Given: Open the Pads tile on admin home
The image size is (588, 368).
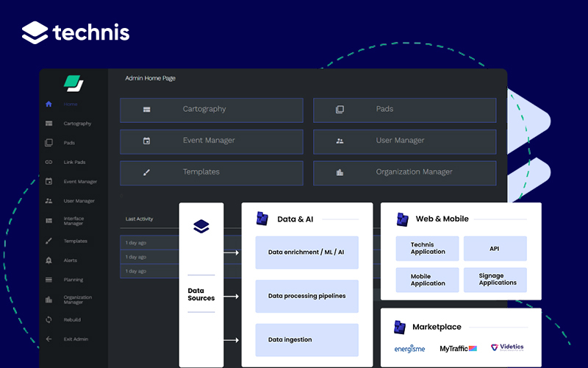Looking at the screenshot, I should click(405, 110).
